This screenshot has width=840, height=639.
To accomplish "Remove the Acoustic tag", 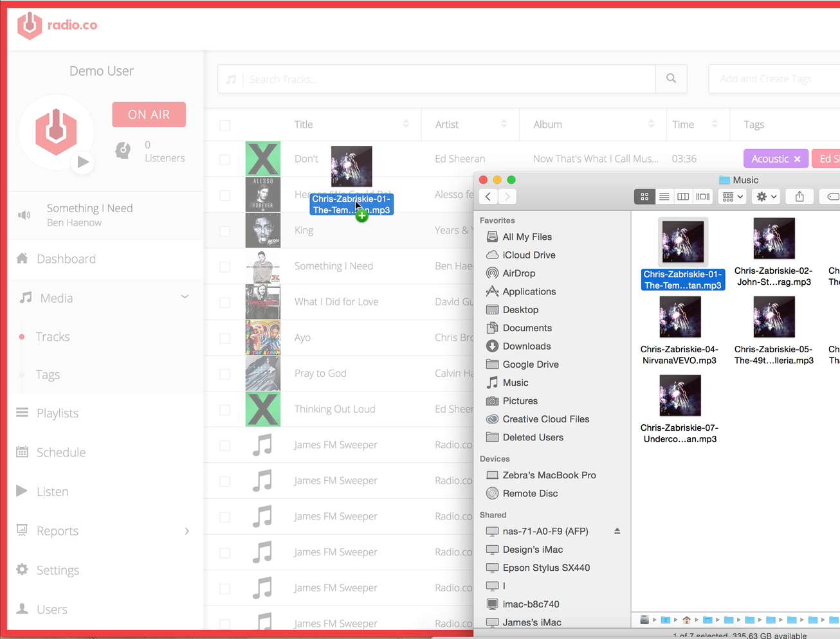I will 798,159.
